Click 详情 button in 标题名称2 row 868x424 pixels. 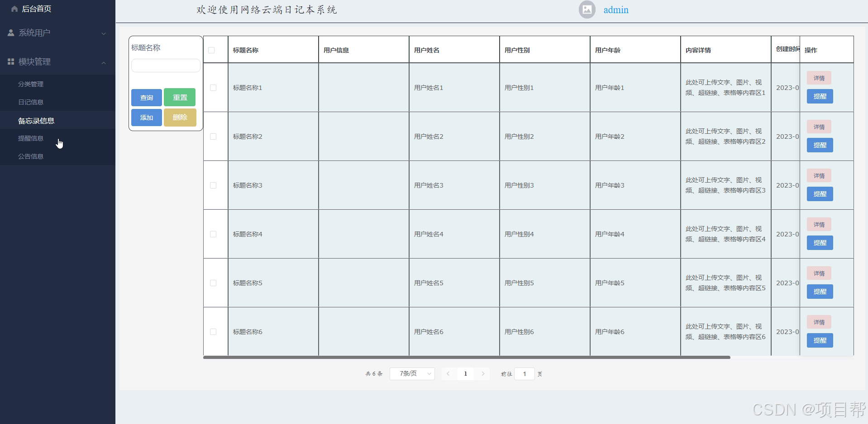(819, 127)
